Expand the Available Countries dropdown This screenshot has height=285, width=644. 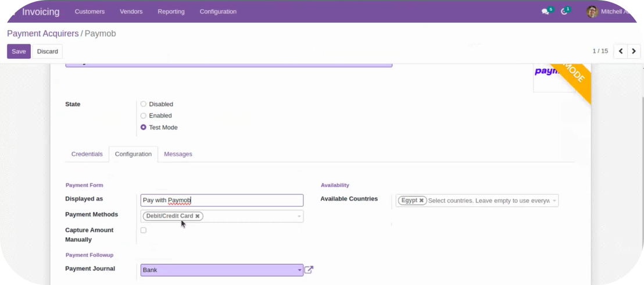coord(554,201)
